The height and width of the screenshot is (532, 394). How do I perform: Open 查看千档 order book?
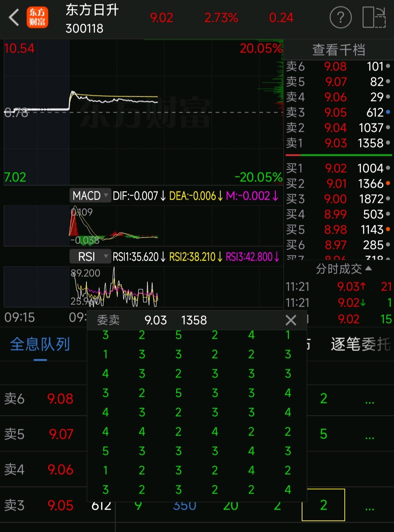point(339,50)
